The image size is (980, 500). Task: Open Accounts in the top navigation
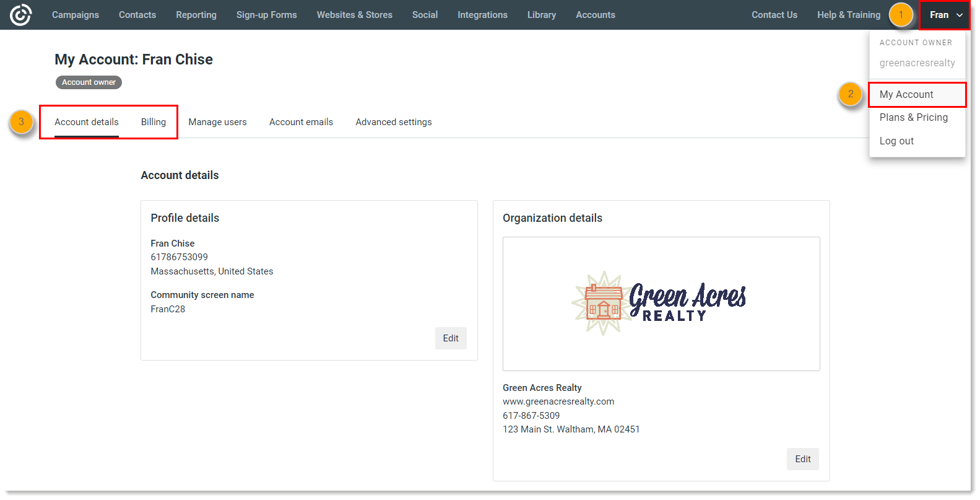[596, 15]
